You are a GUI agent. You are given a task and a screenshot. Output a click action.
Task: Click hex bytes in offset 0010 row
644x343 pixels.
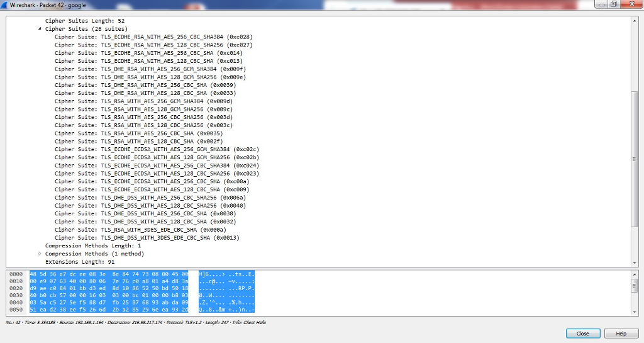point(109,281)
